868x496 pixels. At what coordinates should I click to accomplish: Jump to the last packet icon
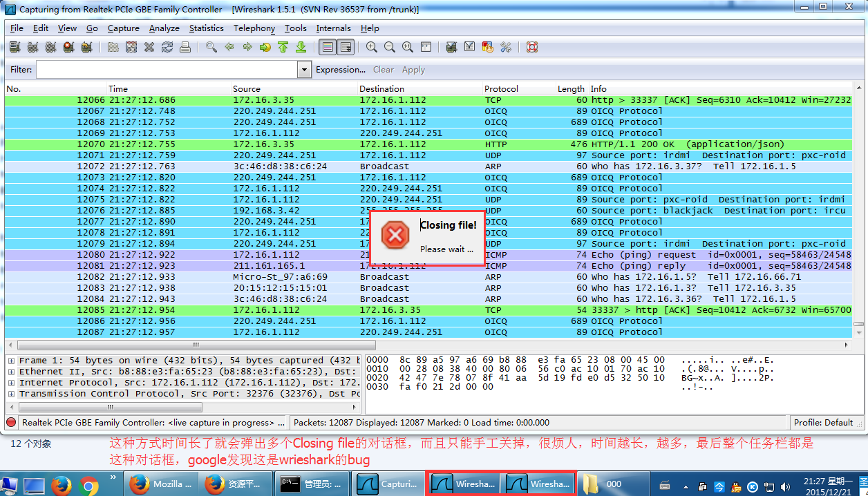301,47
